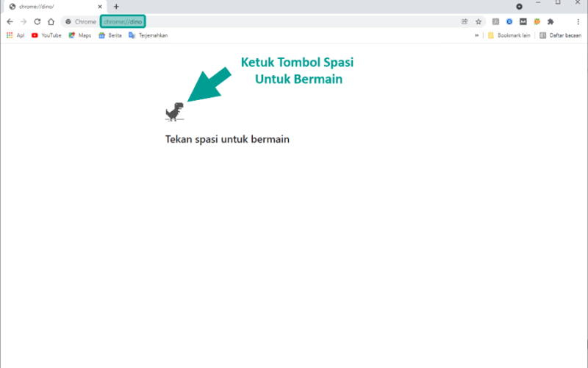Open the blue circular extension icon

coord(509,22)
